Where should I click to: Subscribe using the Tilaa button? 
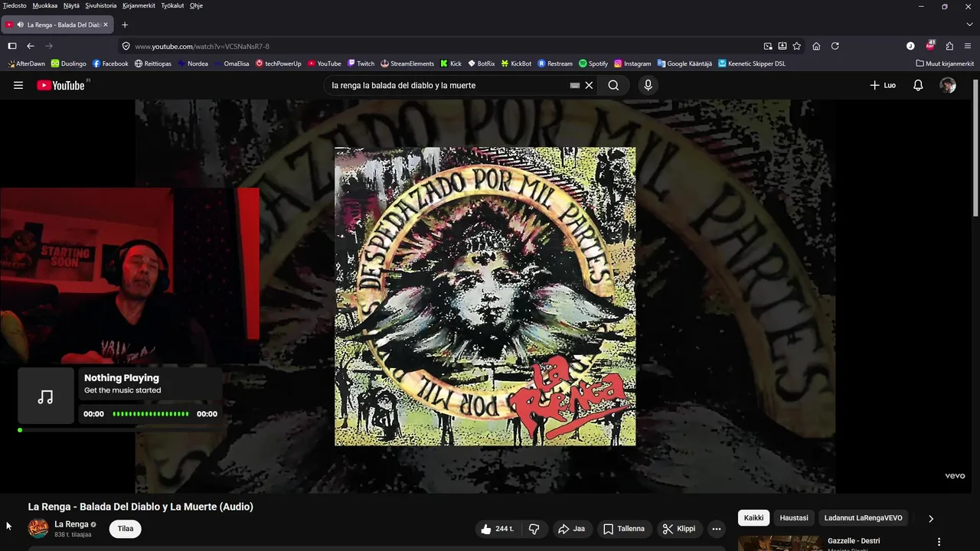click(125, 529)
